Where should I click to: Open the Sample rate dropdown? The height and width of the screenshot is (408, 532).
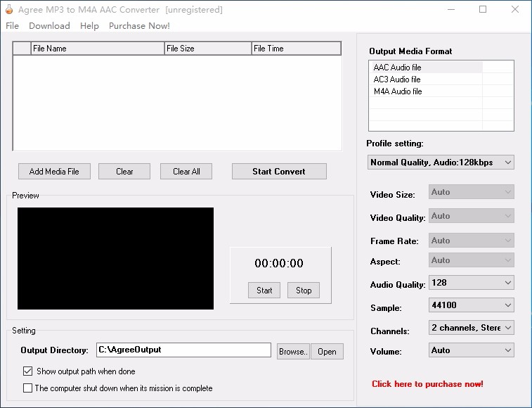pyautogui.click(x=472, y=305)
